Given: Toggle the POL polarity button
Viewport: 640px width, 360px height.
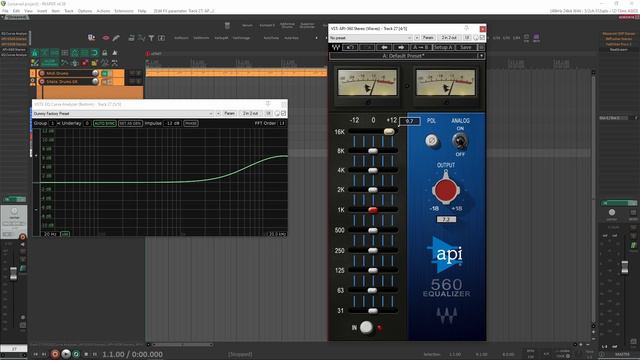Looking at the screenshot, I should (x=431, y=140).
